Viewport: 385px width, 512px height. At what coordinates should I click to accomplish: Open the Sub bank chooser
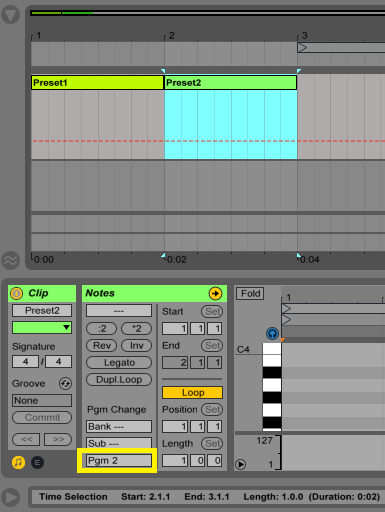tap(119, 443)
